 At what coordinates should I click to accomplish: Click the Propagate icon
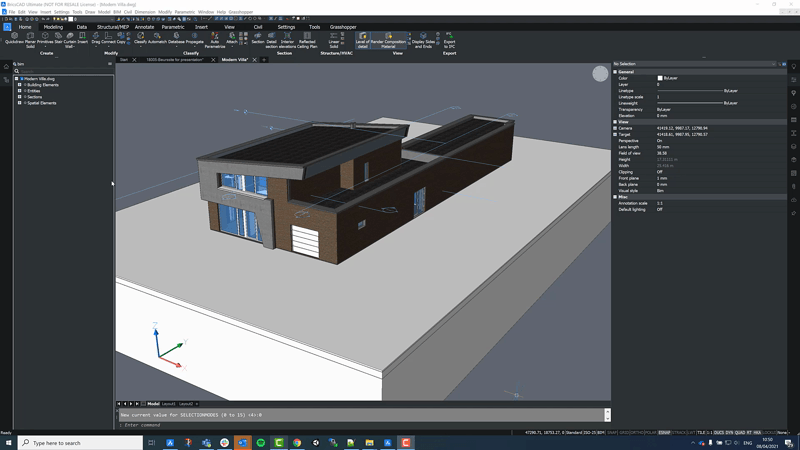194,39
